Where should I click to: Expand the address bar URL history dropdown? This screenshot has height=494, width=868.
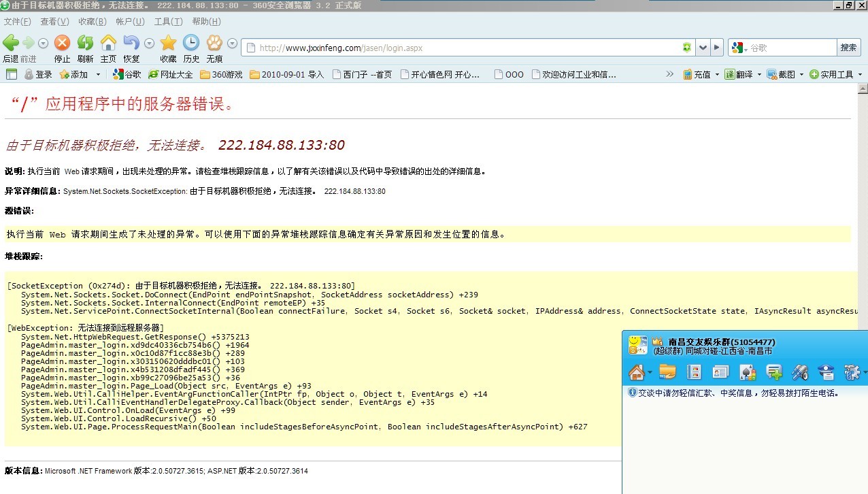coord(703,48)
